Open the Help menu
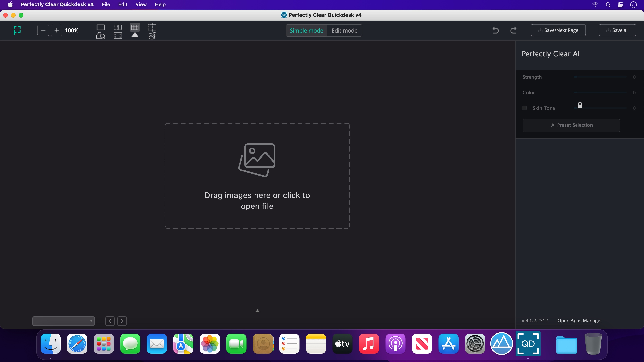 [x=160, y=4]
